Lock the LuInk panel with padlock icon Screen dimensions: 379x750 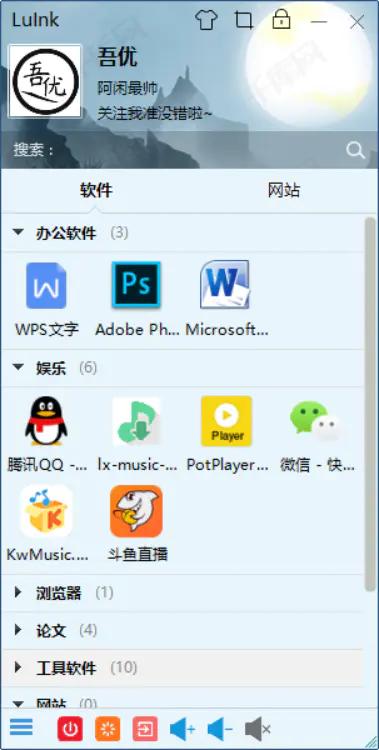click(x=281, y=19)
